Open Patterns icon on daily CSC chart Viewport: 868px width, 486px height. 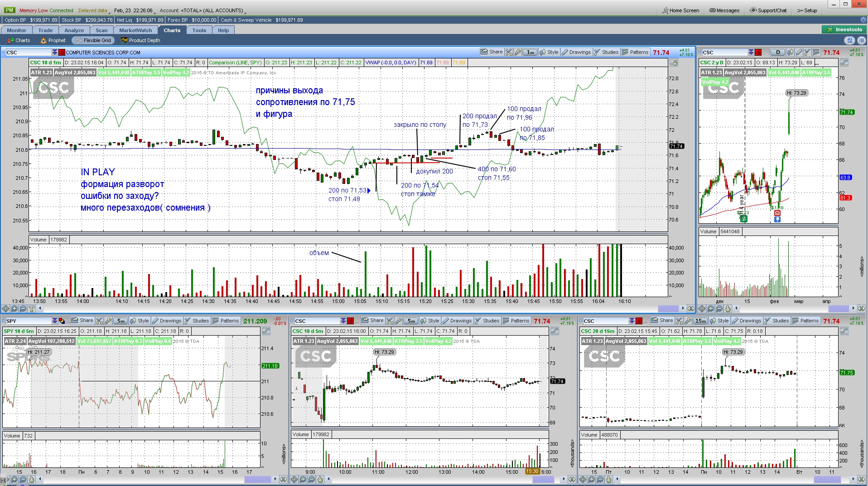point(816,53)
